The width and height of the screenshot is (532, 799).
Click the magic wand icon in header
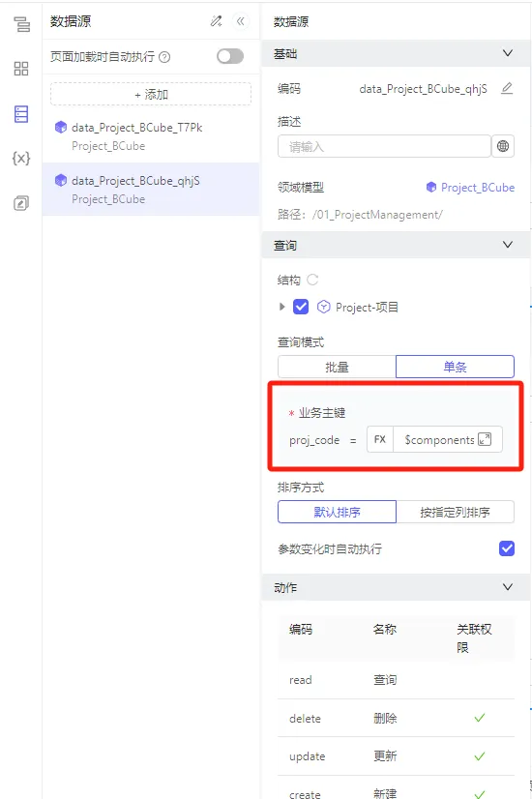point(216,21)
